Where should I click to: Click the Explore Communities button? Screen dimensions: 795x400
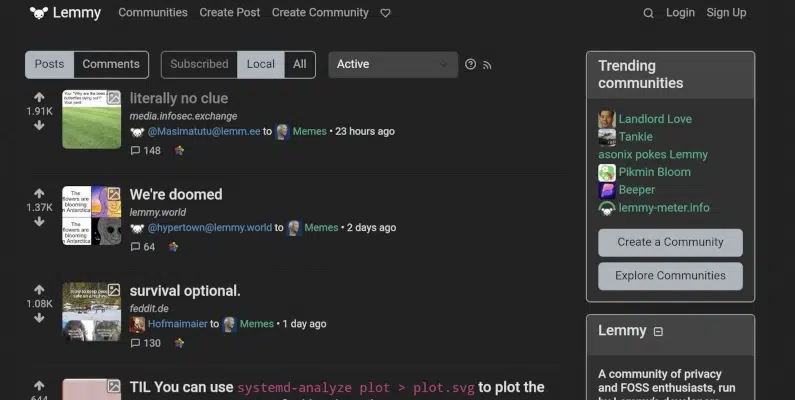(x=670, y=276)
